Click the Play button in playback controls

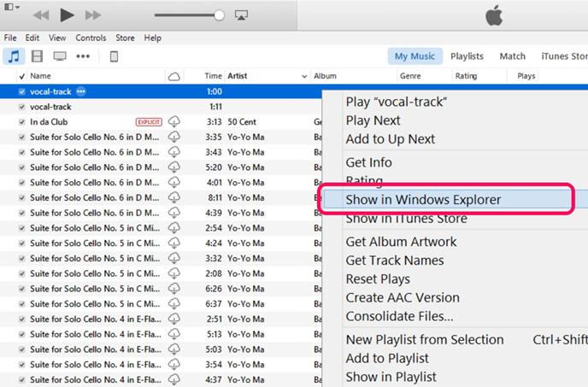[x=67, y=15]
